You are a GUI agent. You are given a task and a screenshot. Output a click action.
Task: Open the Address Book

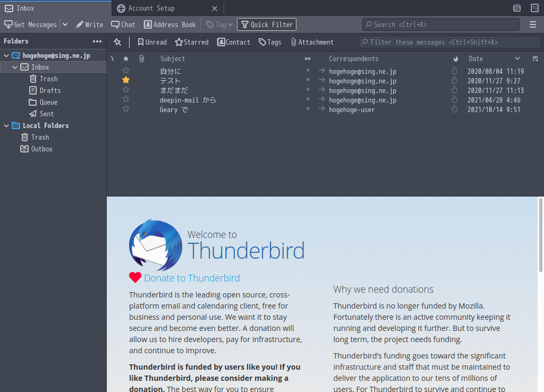(169, 24)
